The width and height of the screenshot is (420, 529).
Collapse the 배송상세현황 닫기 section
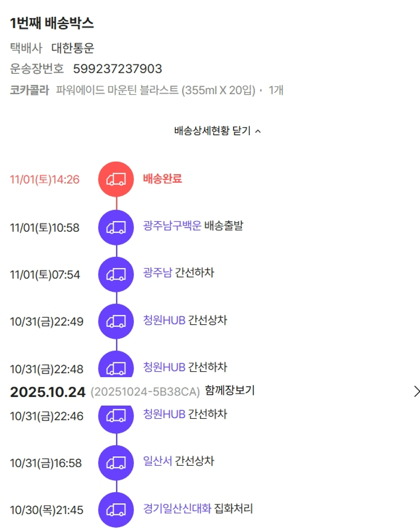tap(217, 131)
